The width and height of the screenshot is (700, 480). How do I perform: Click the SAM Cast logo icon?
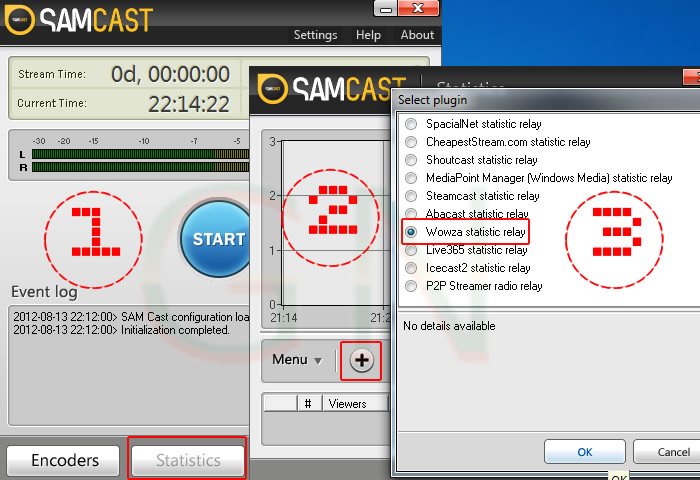click(20, 19)
